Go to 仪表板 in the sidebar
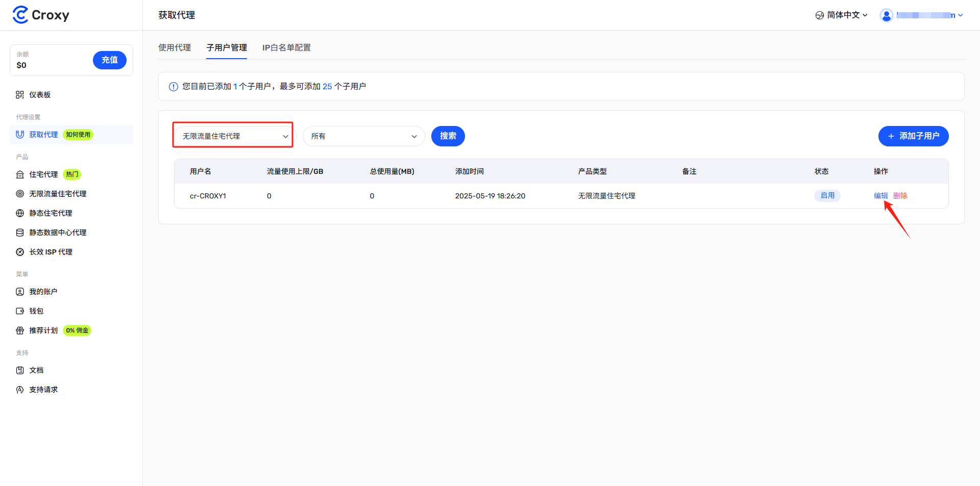Viewport: 980px width, 486px height. [71, 95]
